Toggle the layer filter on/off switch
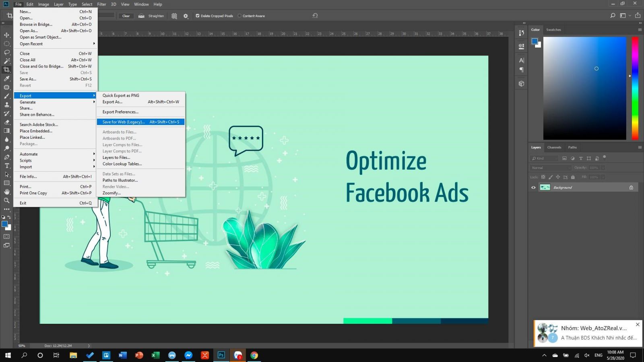644x362 pixels. point(605,158)
